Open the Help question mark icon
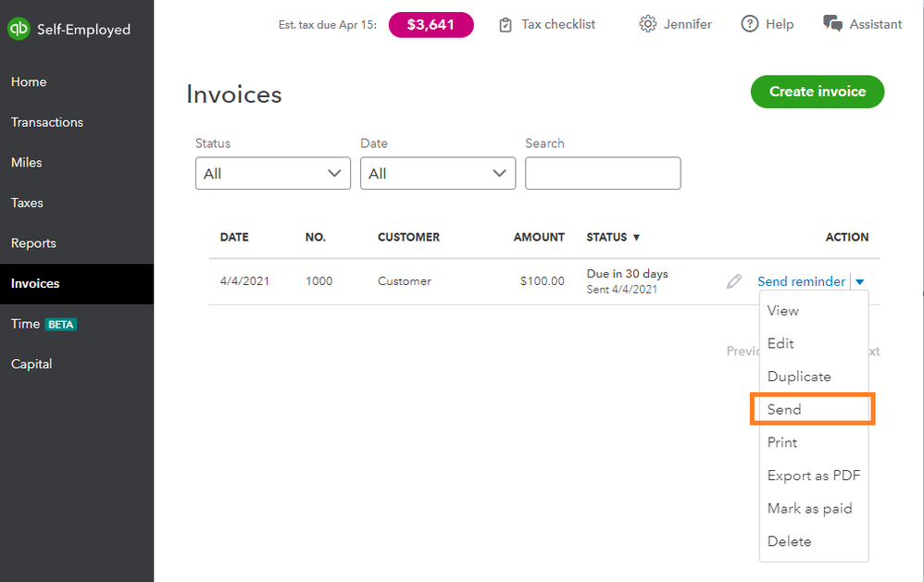The width and height of the screenshot is (924, 582). pos(750,24)
